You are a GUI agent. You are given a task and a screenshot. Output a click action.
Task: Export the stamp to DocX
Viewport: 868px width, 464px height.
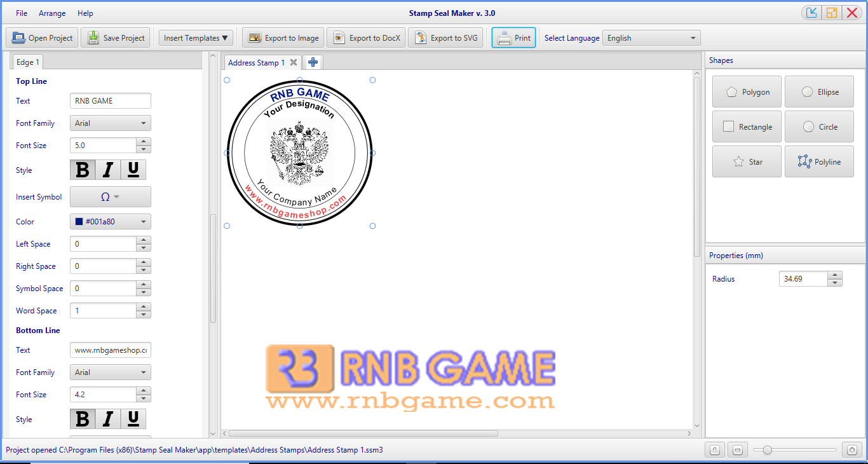366,38
